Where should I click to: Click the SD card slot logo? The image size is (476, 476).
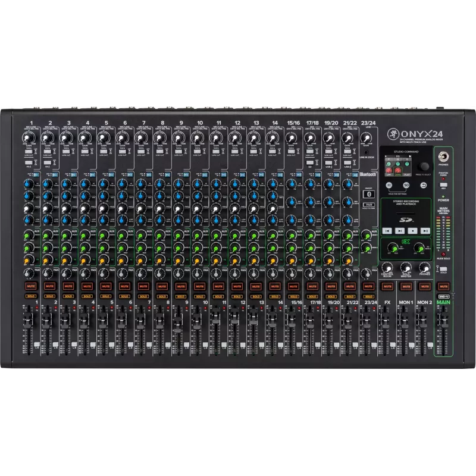click(406, 220)
